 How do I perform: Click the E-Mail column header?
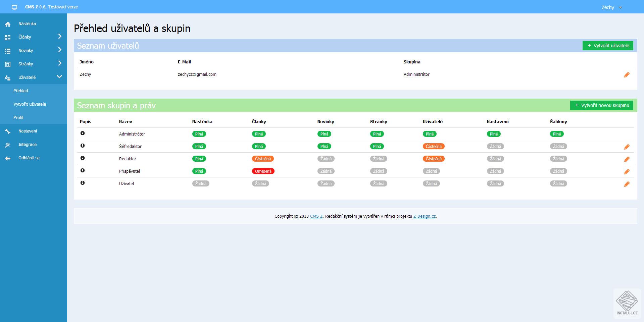pos(184,62)
